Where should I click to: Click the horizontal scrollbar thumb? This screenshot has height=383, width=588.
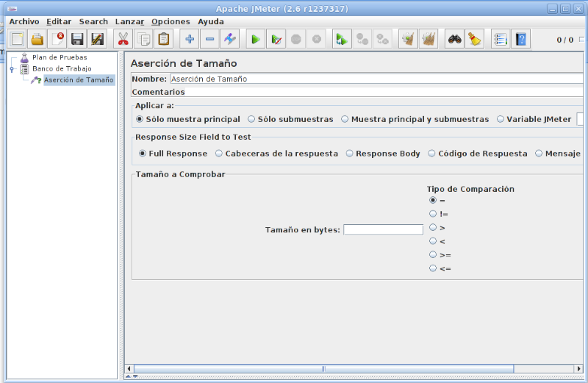pyautogui.click(x=323, y=369)
